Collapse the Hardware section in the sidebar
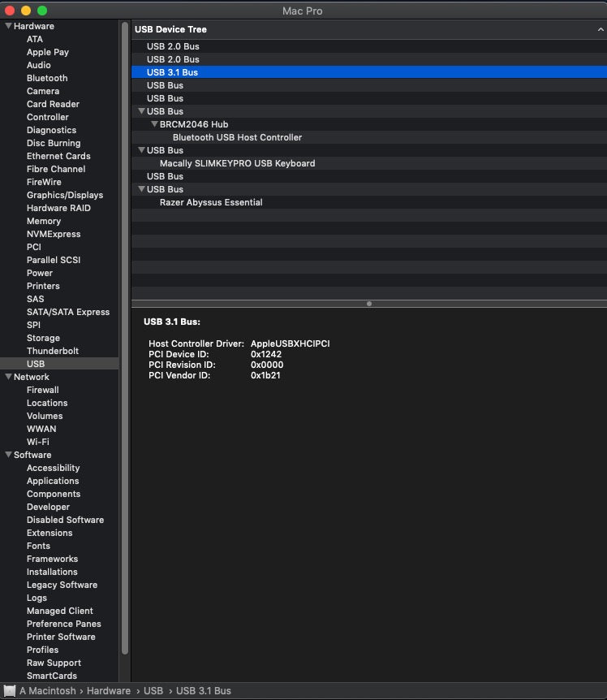Image resolution: width=607 pixels, height=700 pixels. click(x=8, y=26)
